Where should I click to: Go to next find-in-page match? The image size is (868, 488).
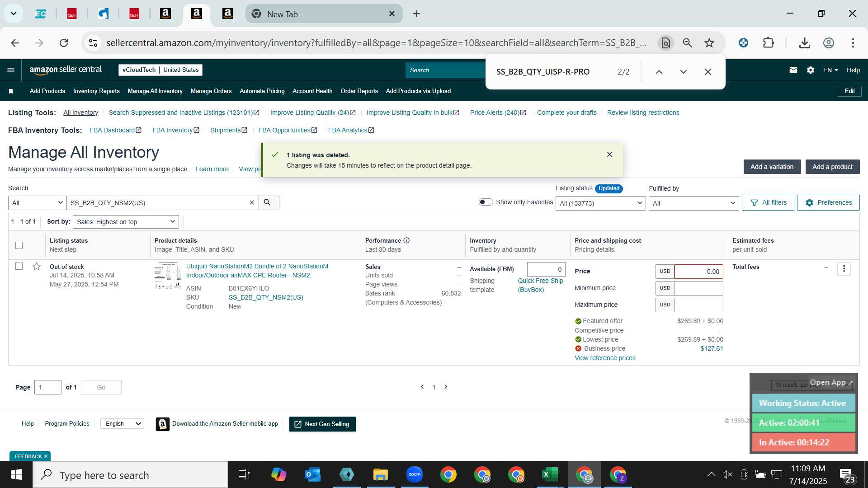(684, 72)
